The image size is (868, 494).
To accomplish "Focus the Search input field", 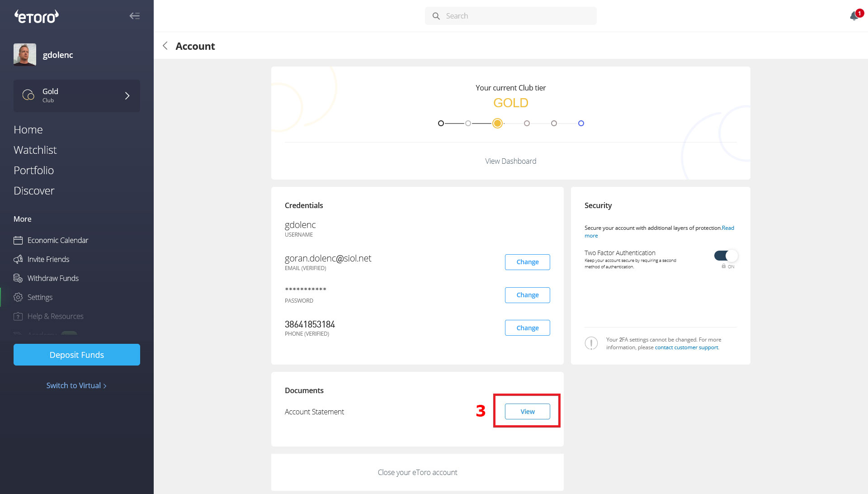I will pos(511,16).
